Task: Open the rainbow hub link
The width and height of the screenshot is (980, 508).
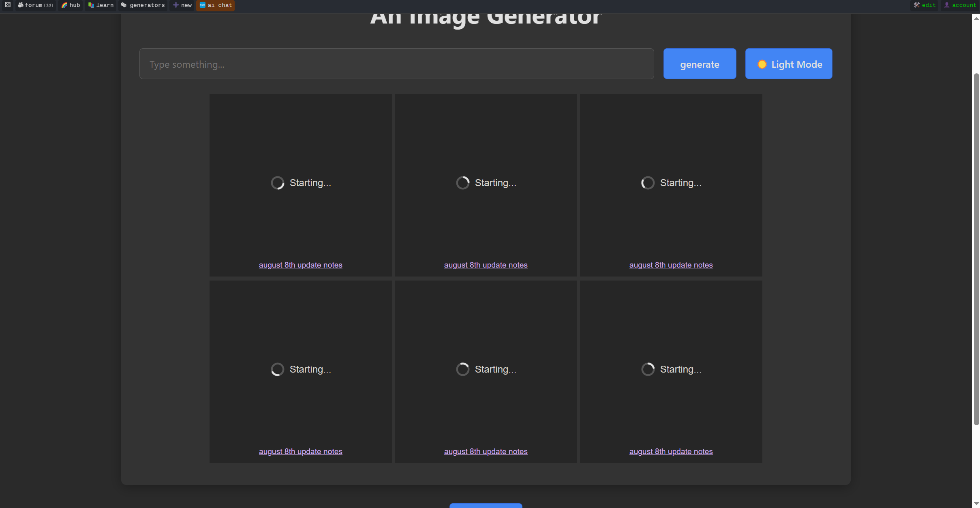Action: [x=71, y=5]
